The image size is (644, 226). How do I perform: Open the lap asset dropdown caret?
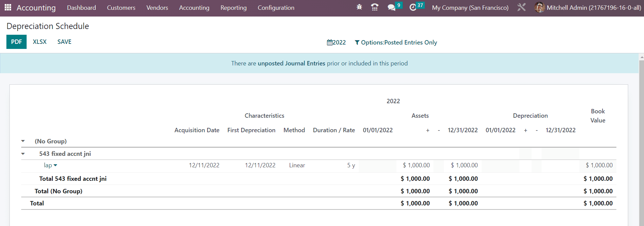(56, 165)
